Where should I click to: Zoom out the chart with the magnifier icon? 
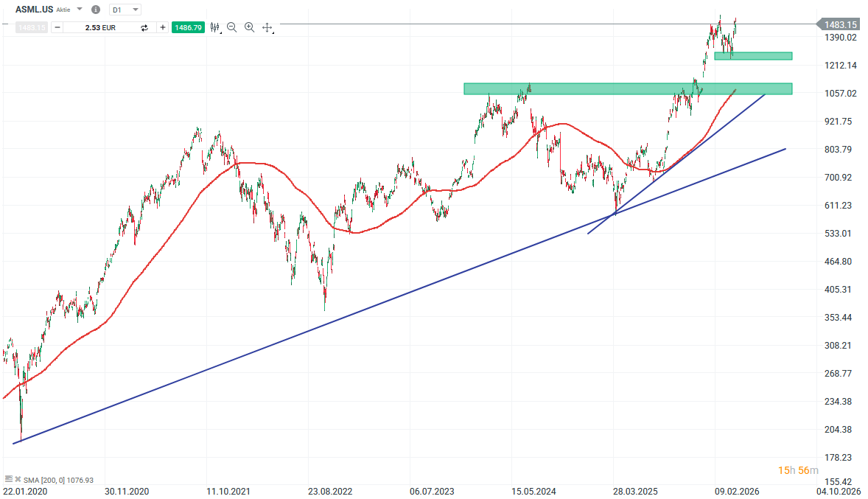(231, 27)
